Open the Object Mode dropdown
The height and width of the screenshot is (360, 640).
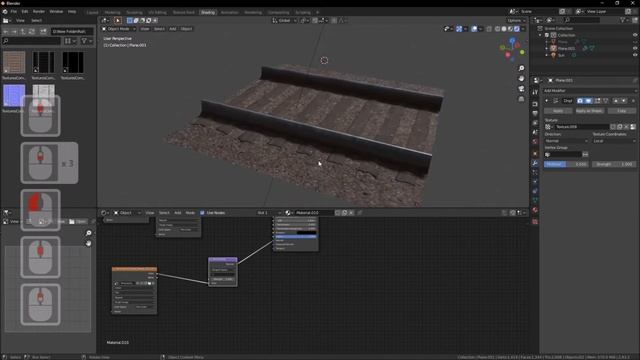tap(119, 29)
